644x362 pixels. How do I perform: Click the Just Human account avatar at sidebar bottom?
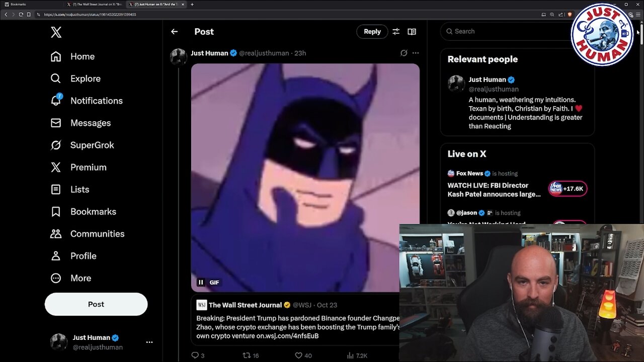point(59,342)
